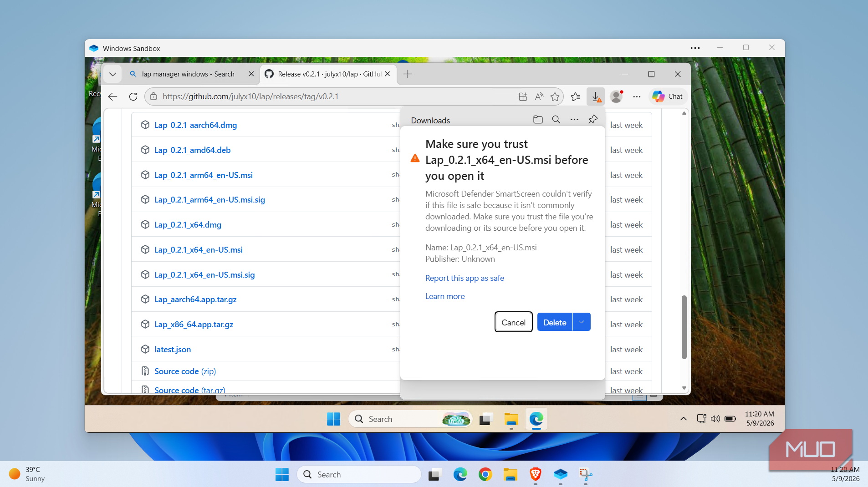Switch to lap manager windows Search tab

(x=188, y=74)
